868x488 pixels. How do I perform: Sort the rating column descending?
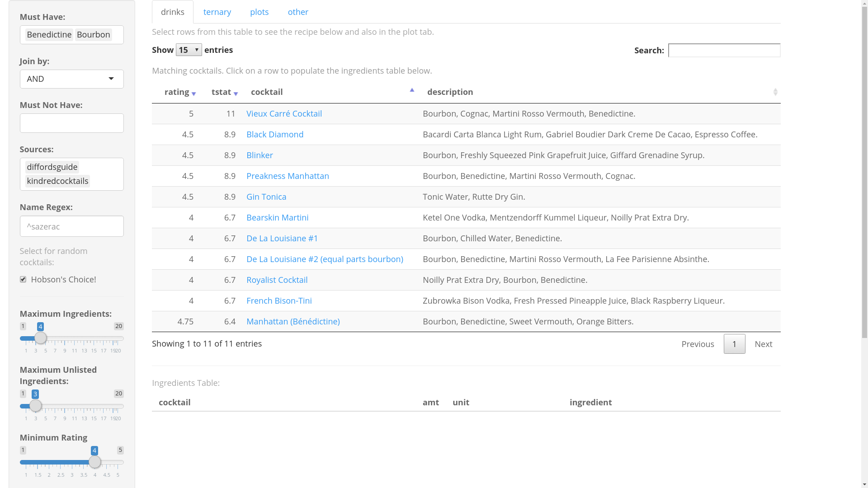click(194, 93)
